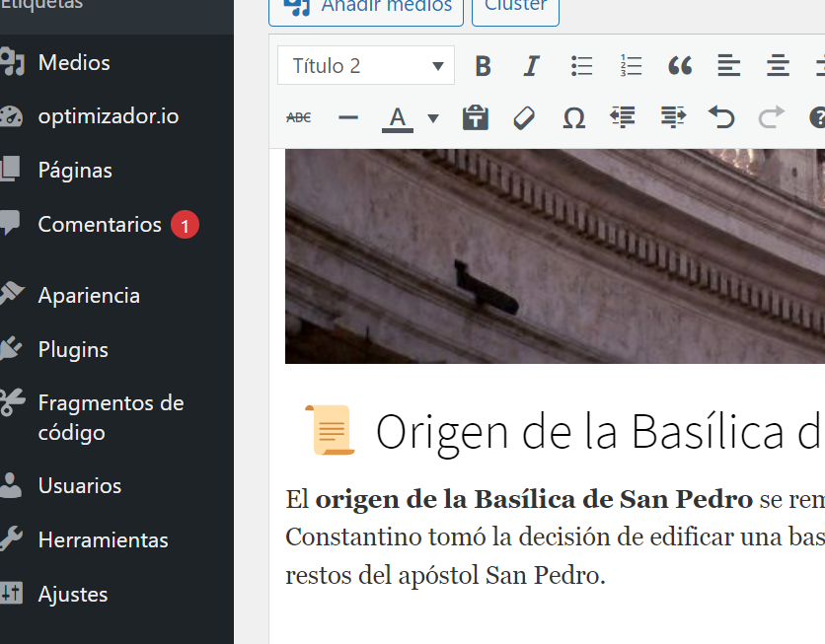Click the Medios sidebar icon
The width and height of the screenshot is (825, 644).
[x=12, y=62]
